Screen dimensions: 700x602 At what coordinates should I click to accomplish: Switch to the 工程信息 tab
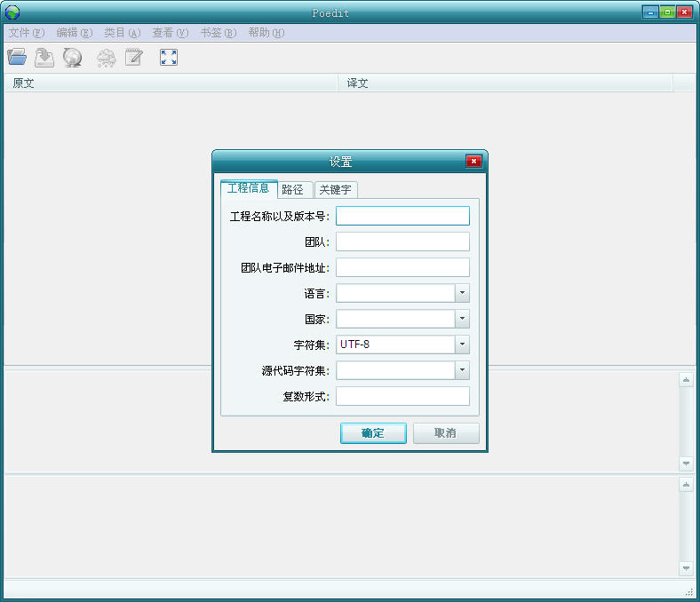tap(249, 188)
